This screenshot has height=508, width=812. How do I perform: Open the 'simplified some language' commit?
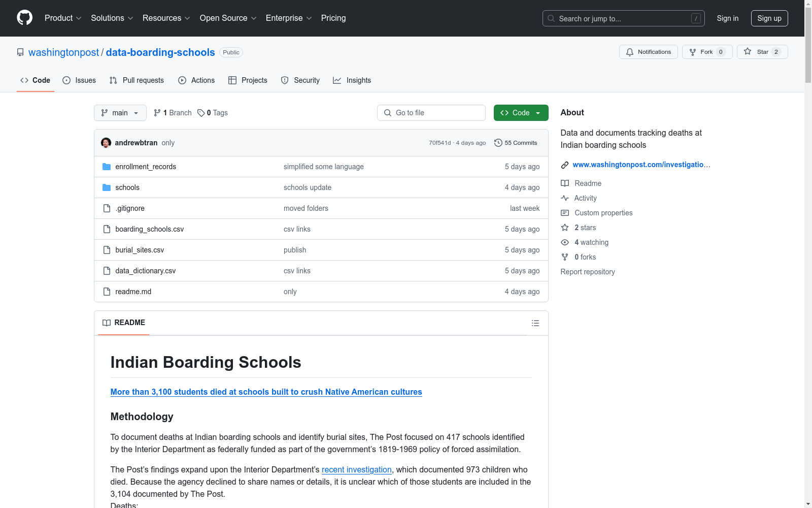click(x=324, y=167)
